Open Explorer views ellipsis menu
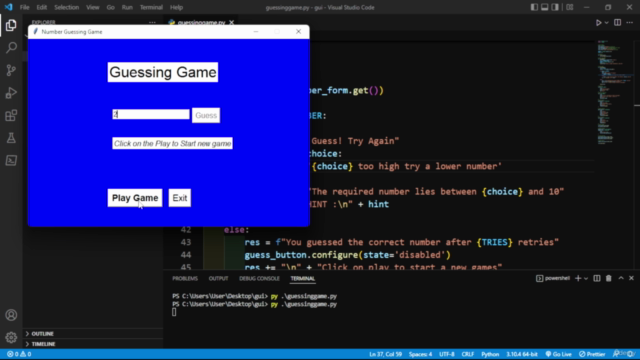The width and height of the screenshot is (640, 360). (152, 22)
